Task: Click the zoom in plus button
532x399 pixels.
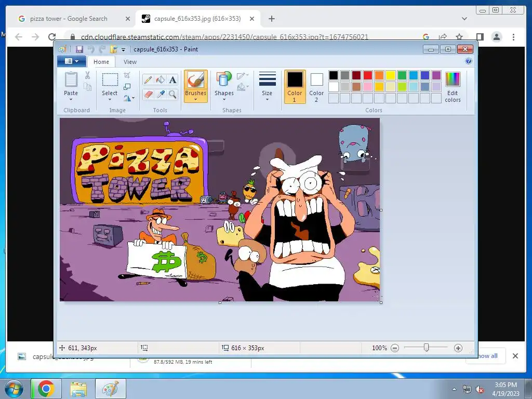Action: coord(458,348)
